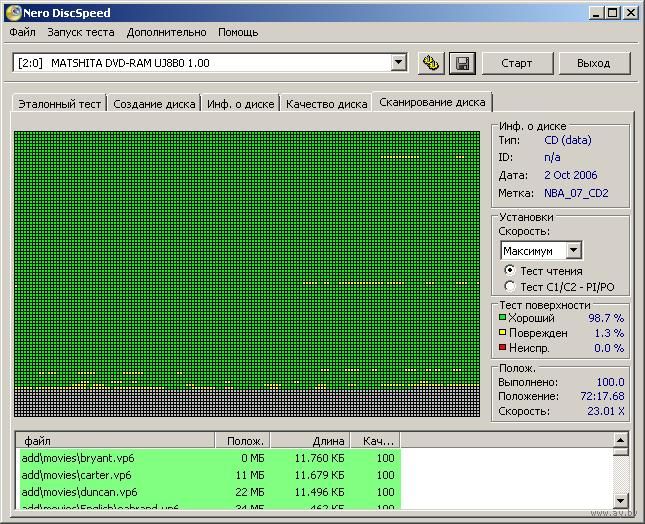Click the file list scrollbar down arrow
645x524 pixels.
[x=620, y=500]
